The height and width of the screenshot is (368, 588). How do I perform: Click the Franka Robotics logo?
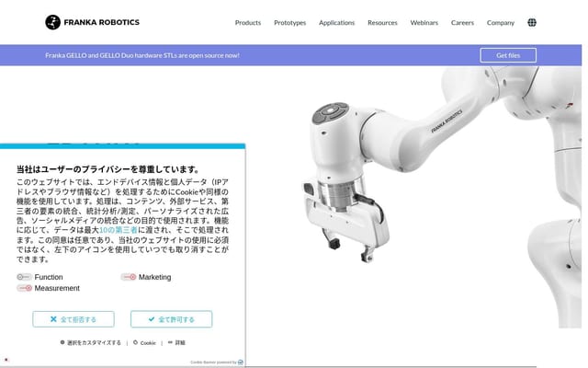pos(92,22)
